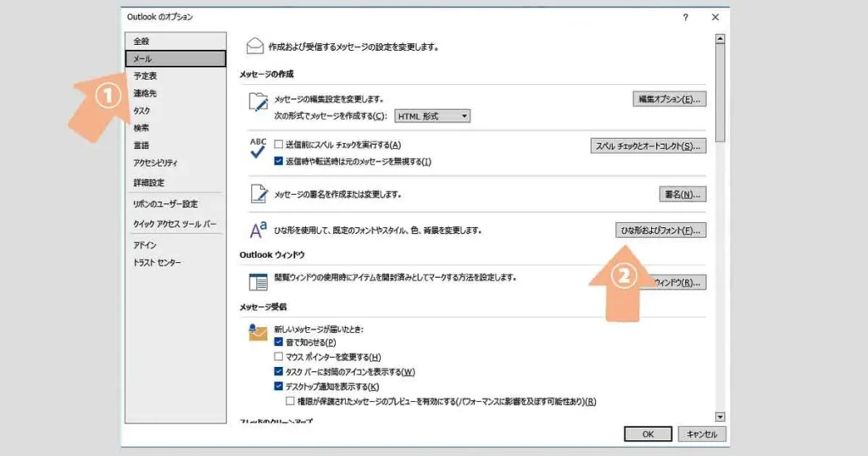Click 署名(N)... button
The height and width of the screenshot is (456, 868).
pos(682,194)
